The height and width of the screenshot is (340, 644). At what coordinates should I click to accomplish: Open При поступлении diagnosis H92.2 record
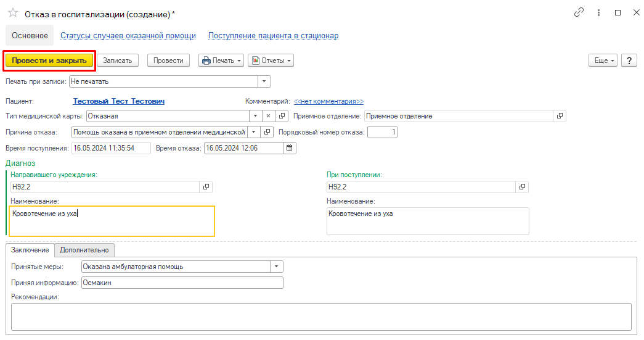coord(523,186)
